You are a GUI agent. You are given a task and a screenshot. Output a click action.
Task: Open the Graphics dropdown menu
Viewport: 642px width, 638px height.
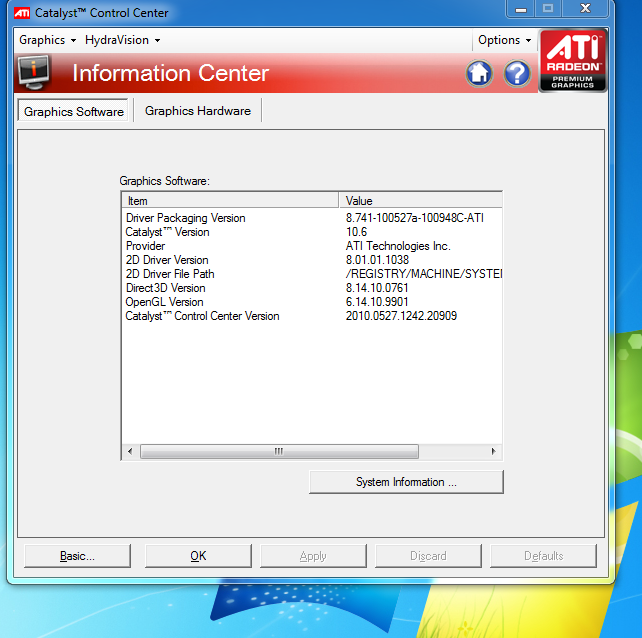(x=47, y=40)
